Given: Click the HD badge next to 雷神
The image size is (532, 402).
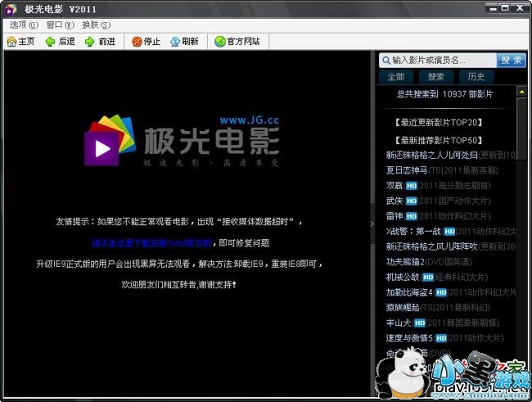Looking at the screenshot, I should click(411, 216).
